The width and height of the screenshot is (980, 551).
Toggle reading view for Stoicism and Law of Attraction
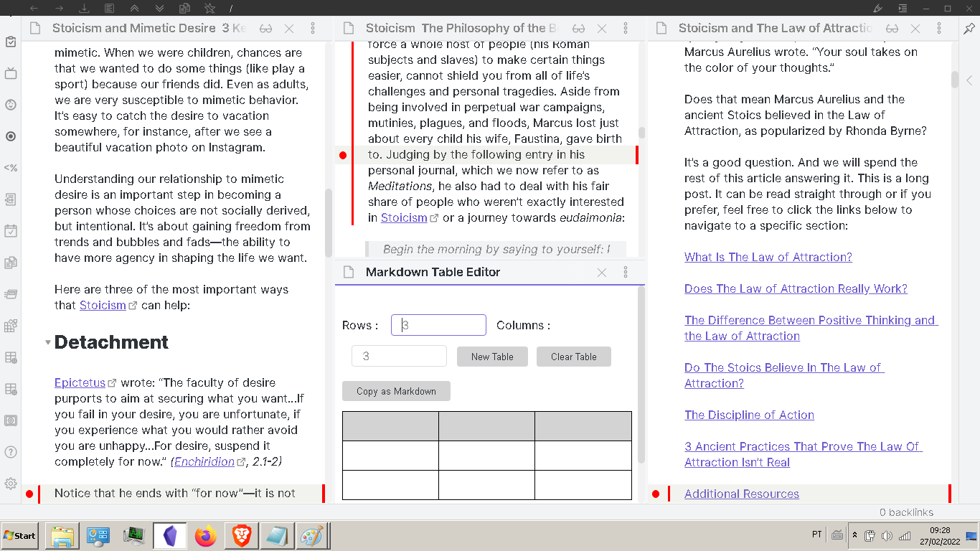pyautogui.click(x=892, y=29)
